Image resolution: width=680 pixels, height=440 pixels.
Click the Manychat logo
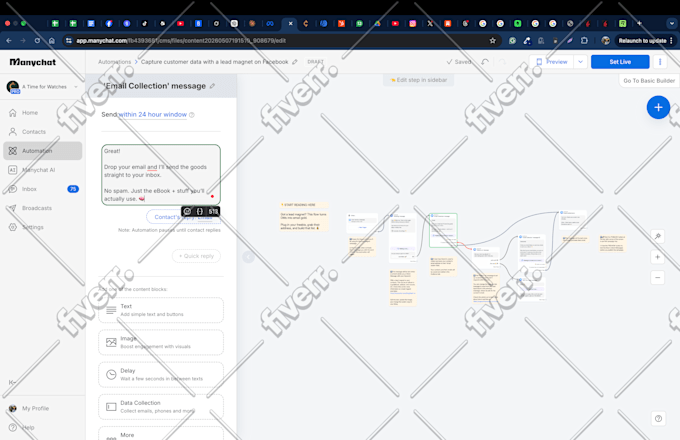(33, 62)
